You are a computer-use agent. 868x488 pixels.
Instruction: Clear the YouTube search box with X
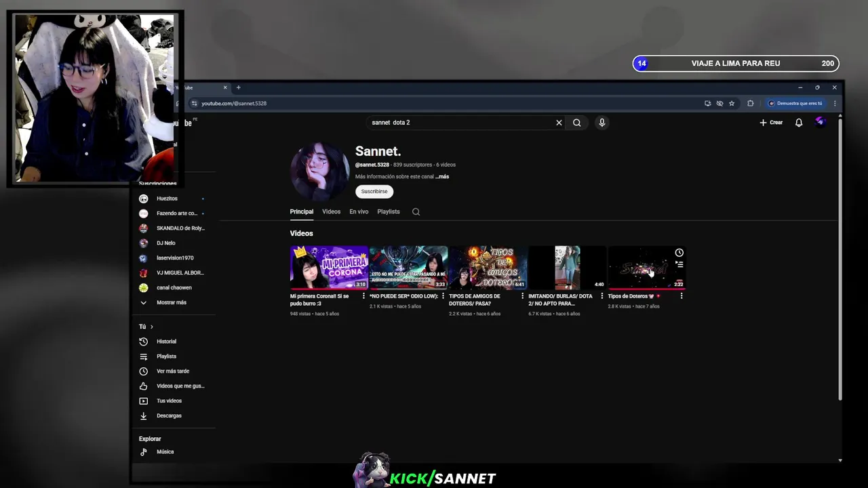[x=559, y=123]
